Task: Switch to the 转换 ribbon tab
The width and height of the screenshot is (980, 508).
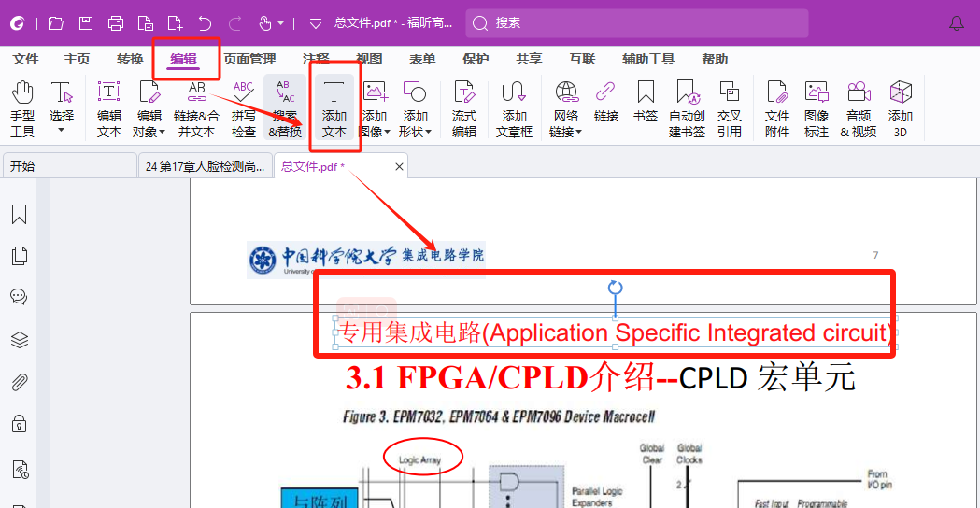Action: 130,59
